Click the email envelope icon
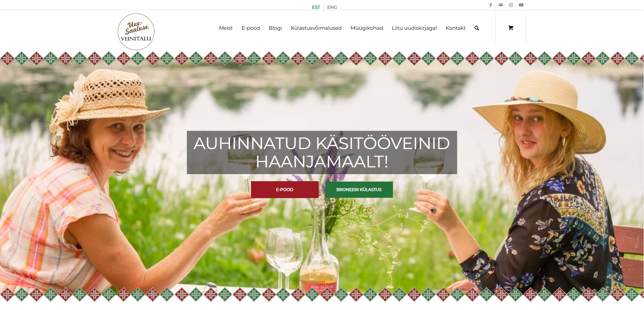 pos(501,5)
